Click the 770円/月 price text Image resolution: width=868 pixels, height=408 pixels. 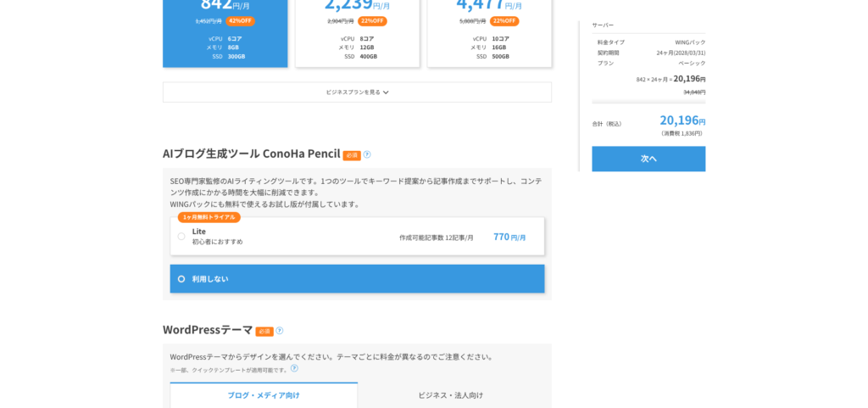509,237
